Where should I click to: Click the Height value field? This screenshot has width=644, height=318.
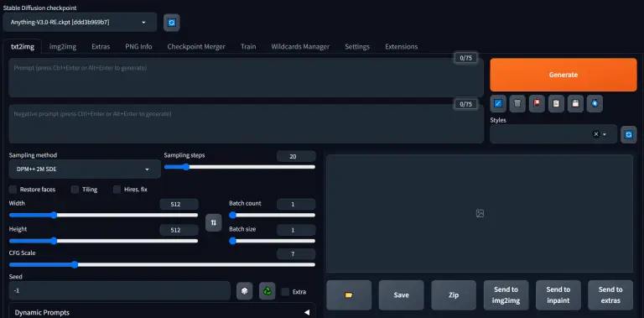179,230
